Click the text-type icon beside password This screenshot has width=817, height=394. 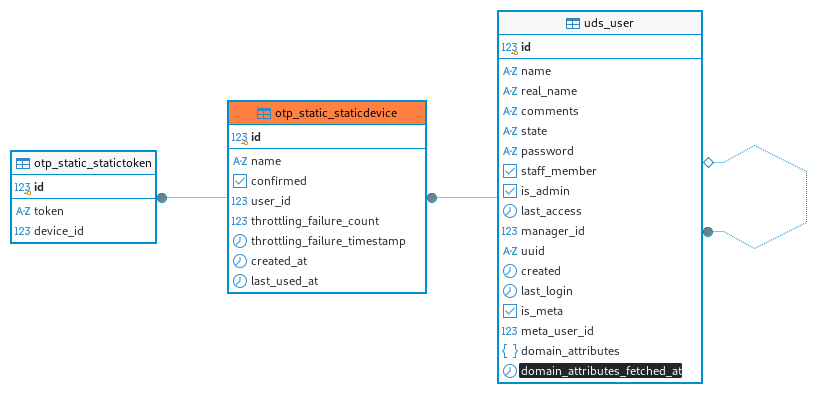pos(510,151)
